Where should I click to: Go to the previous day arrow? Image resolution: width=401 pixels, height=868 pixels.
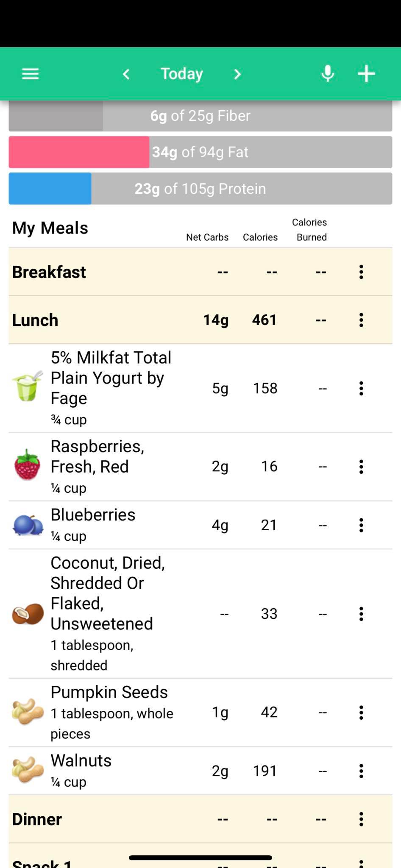pos(126,74)
